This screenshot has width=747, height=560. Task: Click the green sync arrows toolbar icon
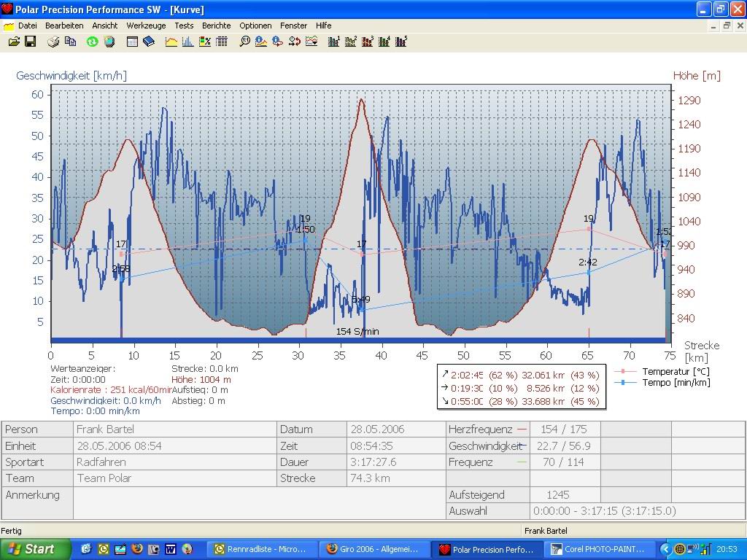93,42
